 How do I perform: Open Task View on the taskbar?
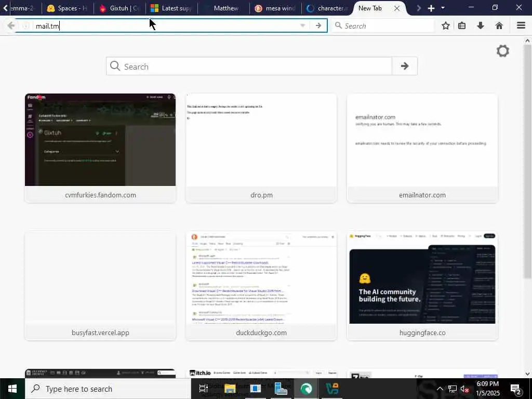point(203,389)
